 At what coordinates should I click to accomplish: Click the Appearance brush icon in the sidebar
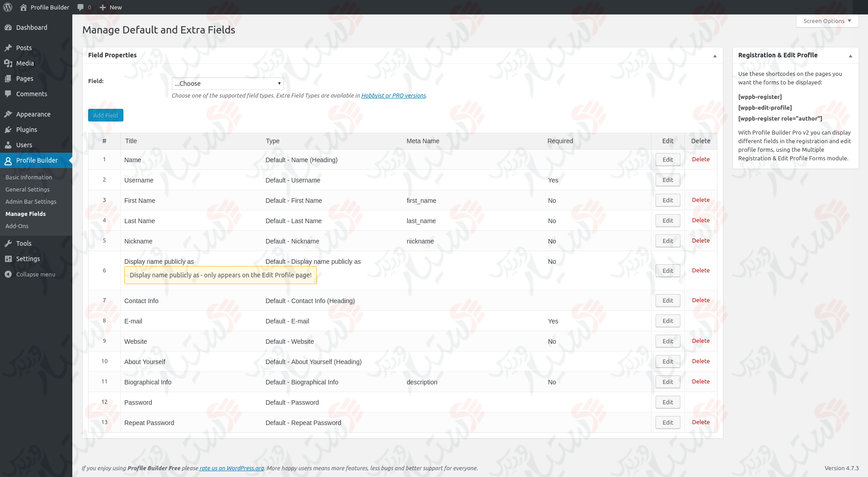coord(9,114)
